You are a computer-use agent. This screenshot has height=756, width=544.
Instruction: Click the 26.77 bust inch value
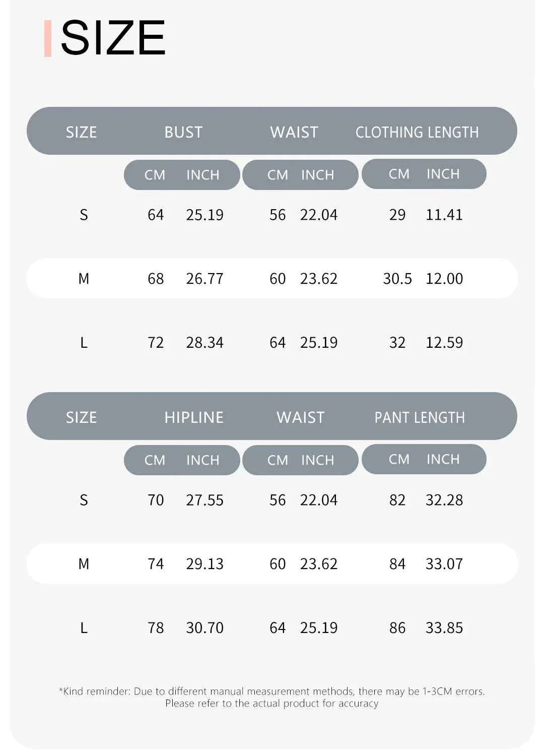(x=205, y=279)
